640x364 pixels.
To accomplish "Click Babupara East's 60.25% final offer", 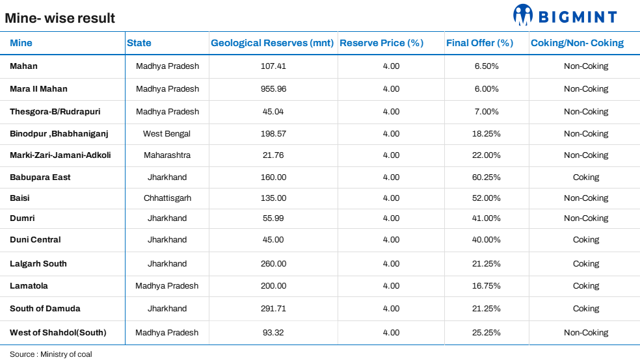I will tap(487, 177).
